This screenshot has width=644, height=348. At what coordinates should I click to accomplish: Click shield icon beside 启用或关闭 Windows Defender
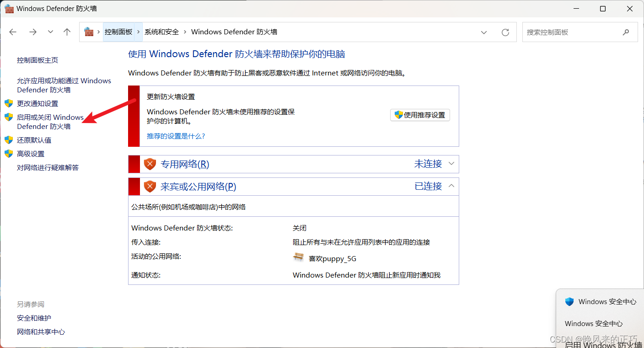click(9, 117)
